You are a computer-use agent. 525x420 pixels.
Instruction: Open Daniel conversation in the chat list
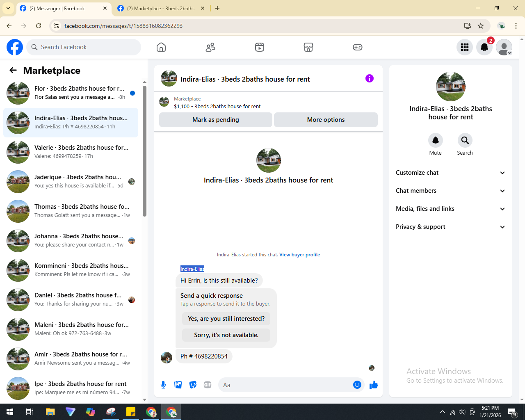[71, 300]
